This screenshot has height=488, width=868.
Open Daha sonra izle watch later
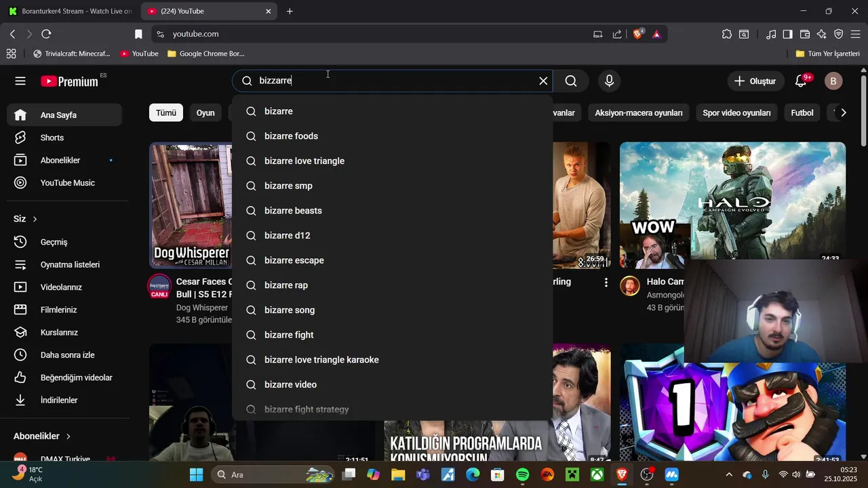(64, 355)
